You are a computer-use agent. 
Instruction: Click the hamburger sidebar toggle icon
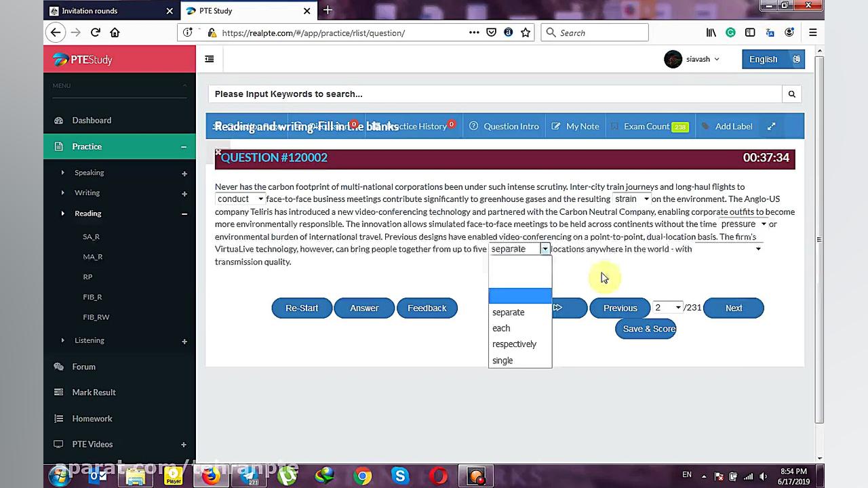[x=210, y=59]
